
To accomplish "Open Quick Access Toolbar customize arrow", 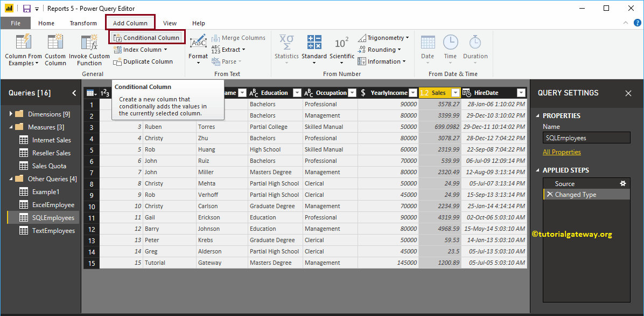I will [x=37, y=9].
